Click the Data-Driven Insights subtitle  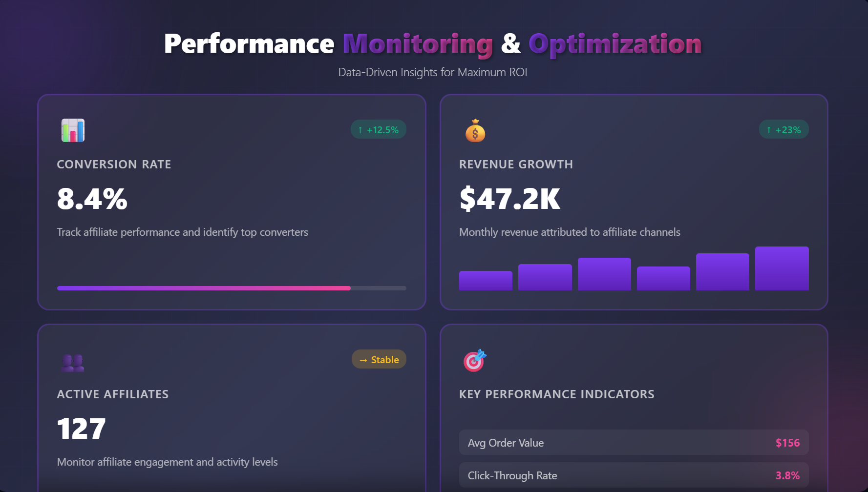(432, 72)
